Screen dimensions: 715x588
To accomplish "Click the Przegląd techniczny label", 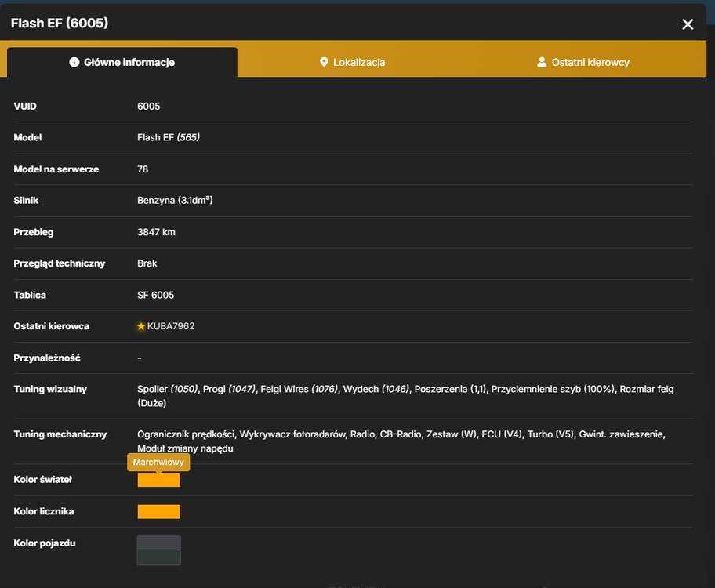I will click(60, 263).
